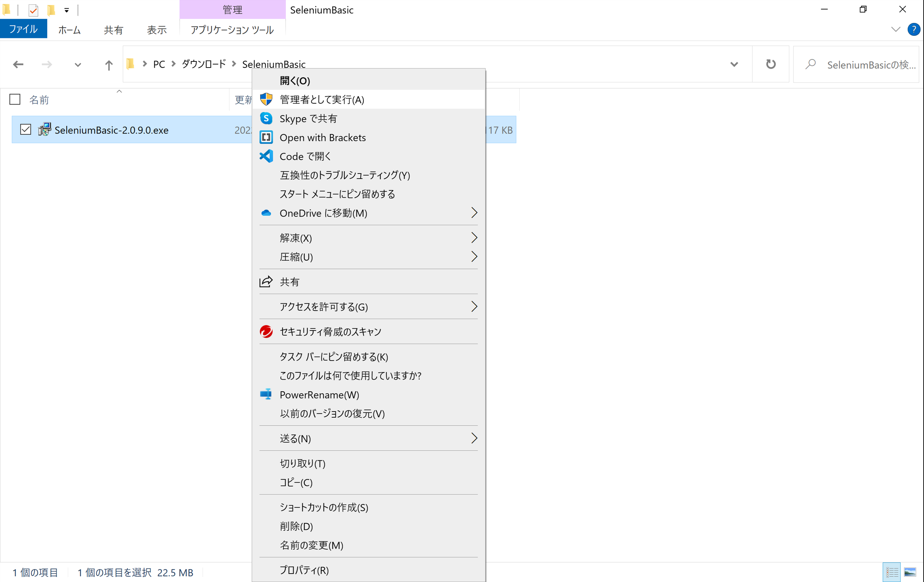
Task: Switch to the ホーム ribbon tab
Action: pos(69,30)
